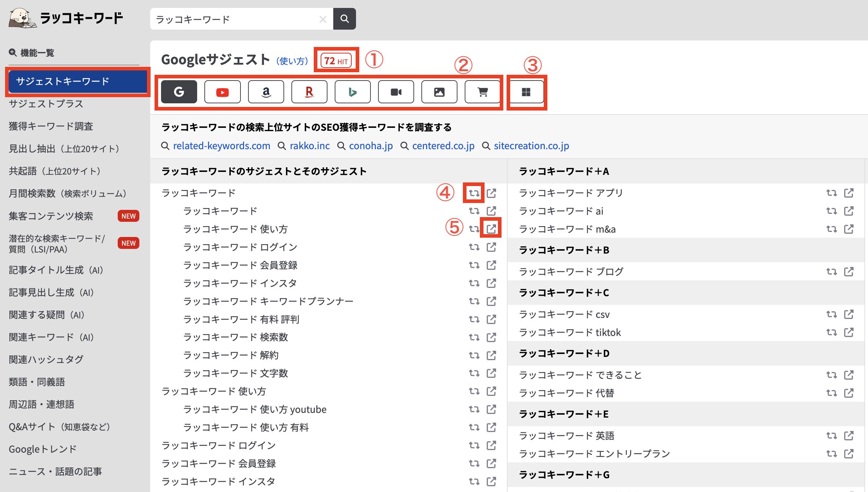Switch to the Bing suggest source
The width and height of the screenshot is (868, 492).
[x=353, y=92]
